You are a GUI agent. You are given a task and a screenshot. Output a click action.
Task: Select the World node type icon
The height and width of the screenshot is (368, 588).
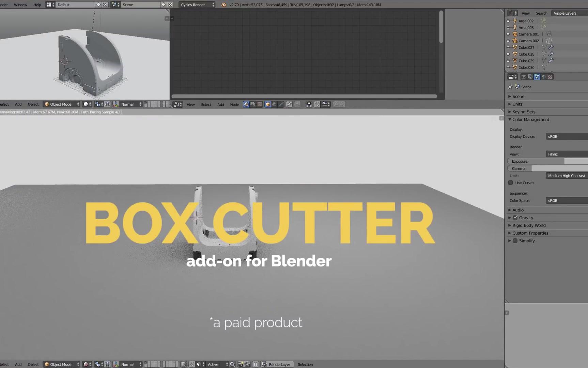click(275, 104)
